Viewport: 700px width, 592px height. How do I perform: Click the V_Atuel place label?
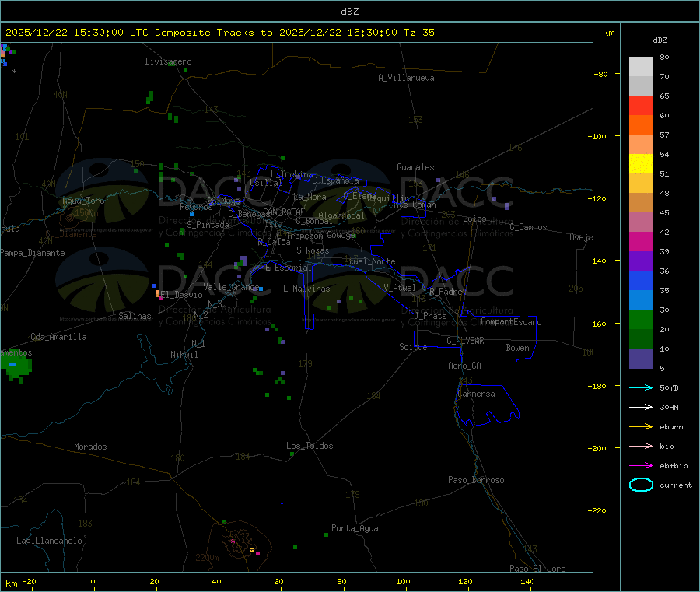[400, 288]
